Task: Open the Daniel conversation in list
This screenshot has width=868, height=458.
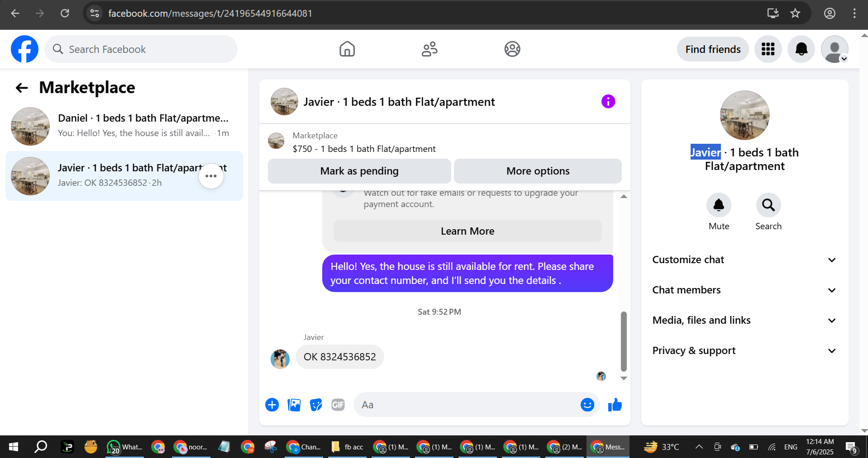Action: [x=124, y=126]
